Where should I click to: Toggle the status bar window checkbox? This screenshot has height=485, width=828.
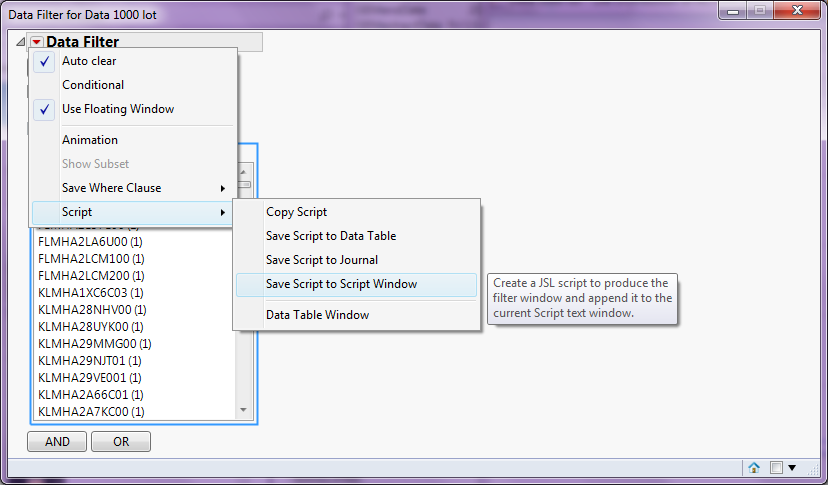click(776, 468)
